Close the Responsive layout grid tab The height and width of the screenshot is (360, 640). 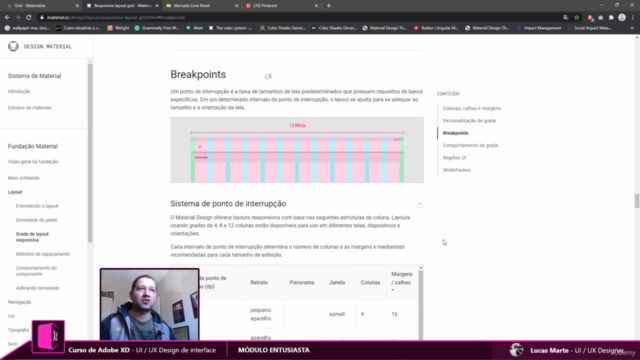157,6
